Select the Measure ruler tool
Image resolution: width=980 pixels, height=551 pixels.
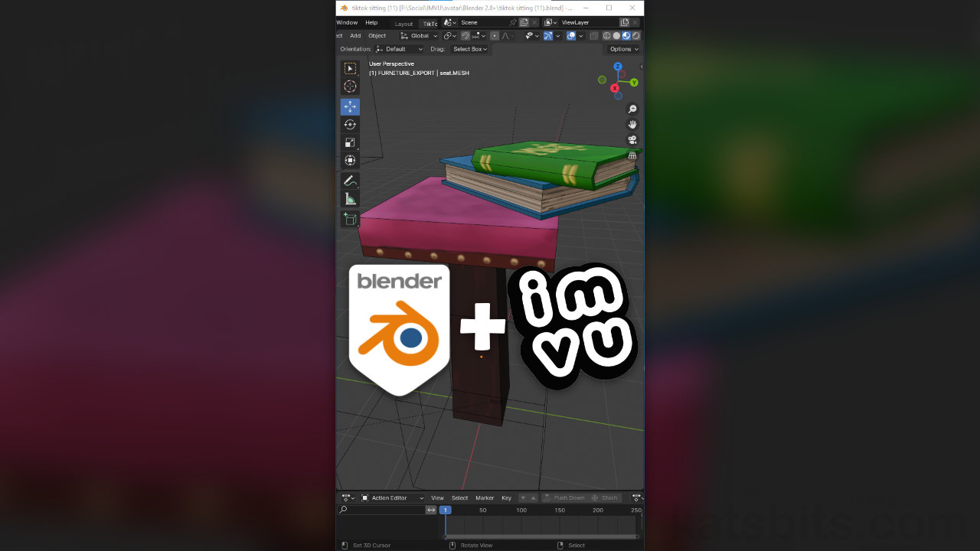pos(350,199)
